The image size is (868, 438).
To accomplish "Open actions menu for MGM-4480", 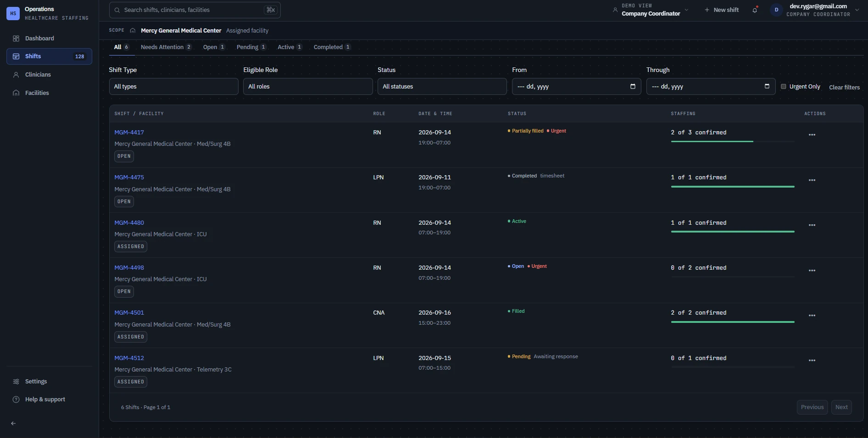I will pyautogui.click(x=812, y=225).
